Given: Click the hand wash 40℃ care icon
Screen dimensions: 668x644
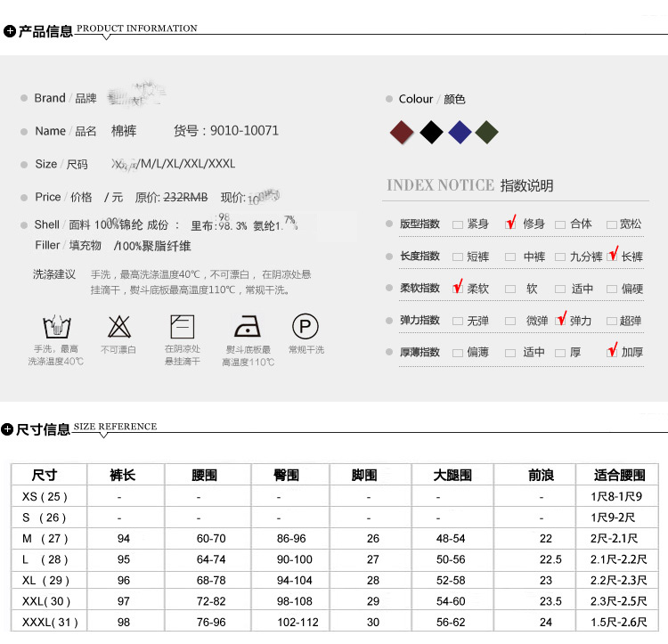Looking at the screenshot, I should click(x=57, y=326).
